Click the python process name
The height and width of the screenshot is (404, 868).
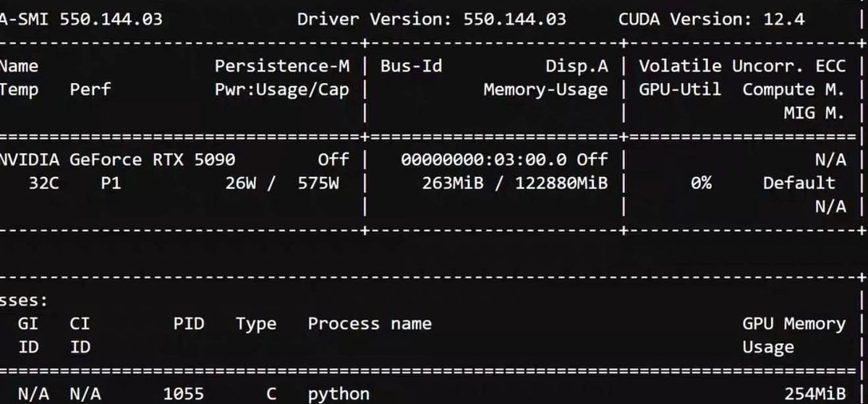pyautogui.click(x=339, y=394)
